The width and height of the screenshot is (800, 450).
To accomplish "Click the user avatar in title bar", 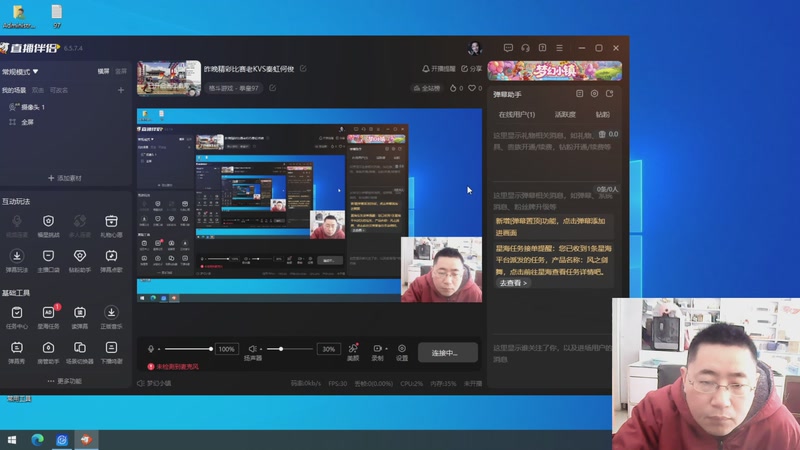I will [x=475, y=48].
